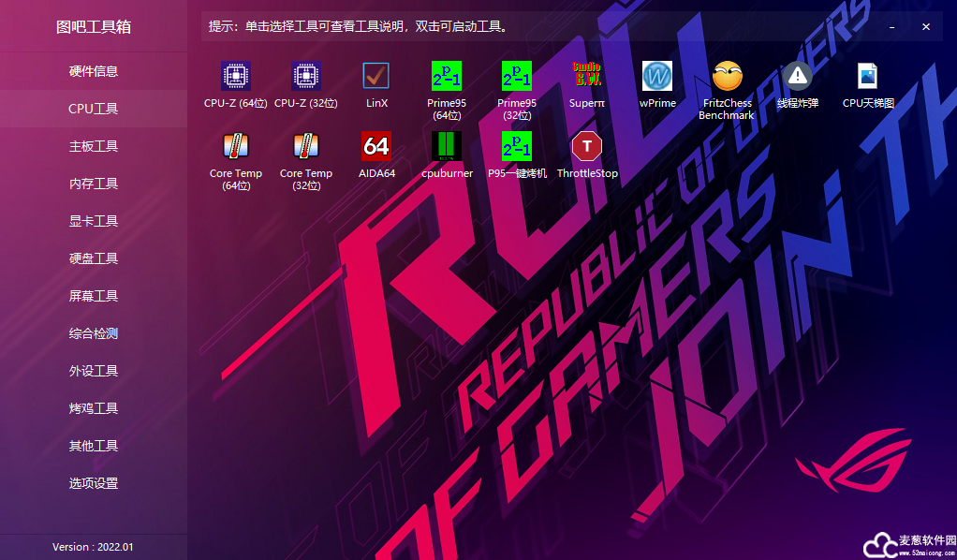The width and height of the screenshot is (957, 560).
Task: Select the CPU工具 sidebar category
Action: (x=94, y=109)
